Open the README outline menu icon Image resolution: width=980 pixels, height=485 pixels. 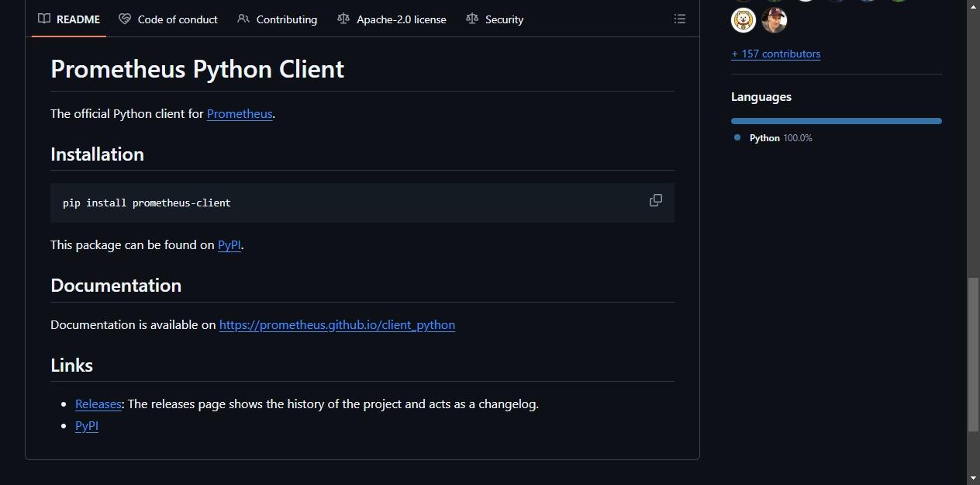[x=680, y=19]
